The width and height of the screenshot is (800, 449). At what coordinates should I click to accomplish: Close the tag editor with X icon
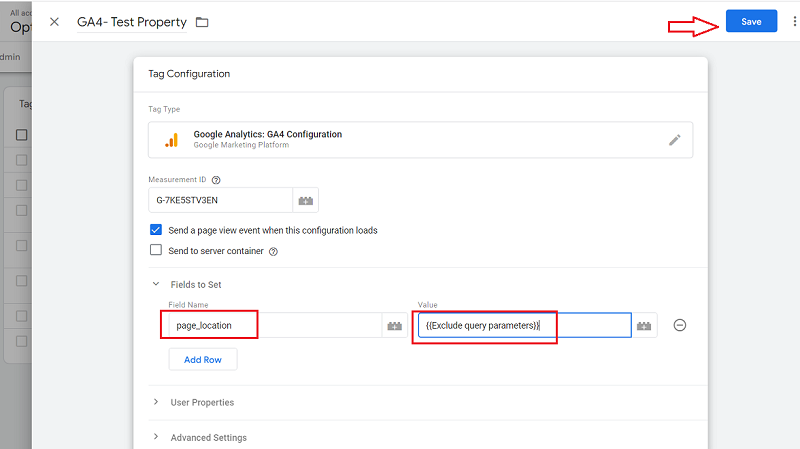[x=55, y=22]
